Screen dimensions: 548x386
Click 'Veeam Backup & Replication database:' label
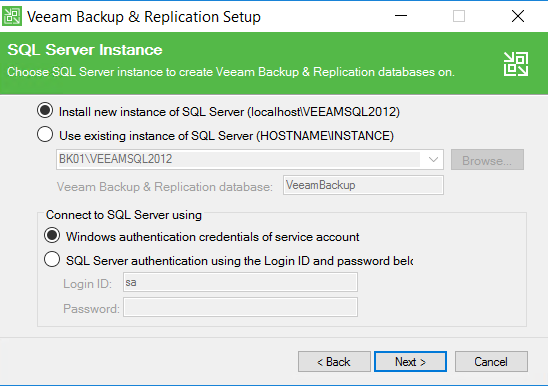pyautogui.click(x=165, y=187)
